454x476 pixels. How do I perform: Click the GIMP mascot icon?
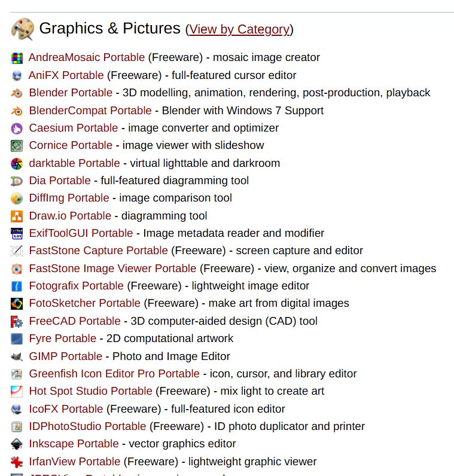[x=17, y=356]
